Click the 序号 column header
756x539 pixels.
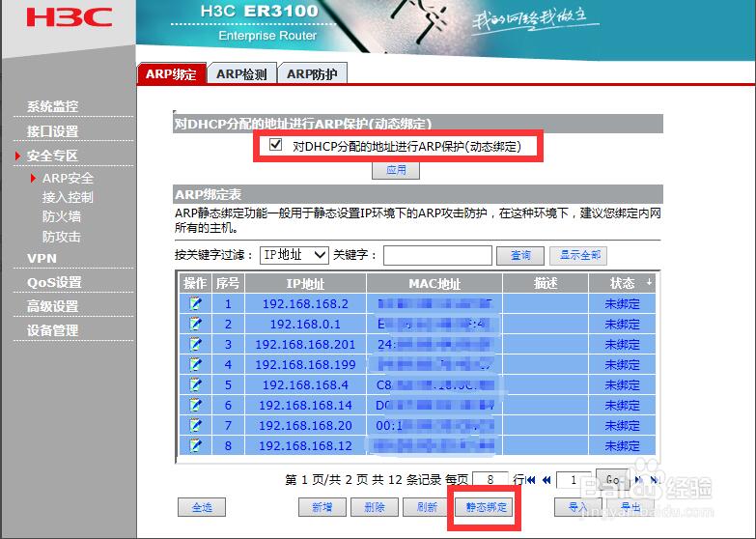[228, 283]
